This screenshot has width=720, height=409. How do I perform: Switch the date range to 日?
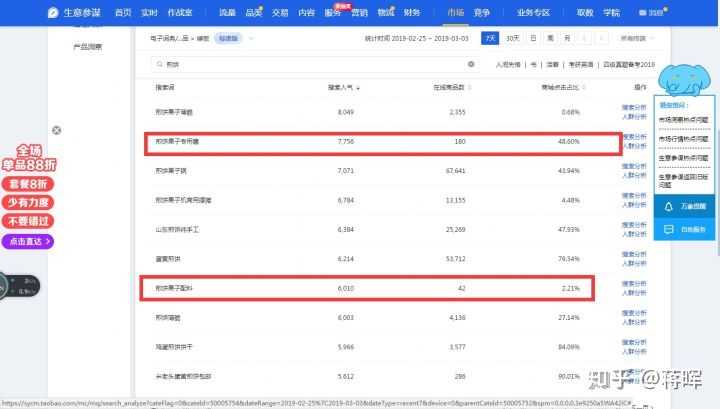pos(533,38)
